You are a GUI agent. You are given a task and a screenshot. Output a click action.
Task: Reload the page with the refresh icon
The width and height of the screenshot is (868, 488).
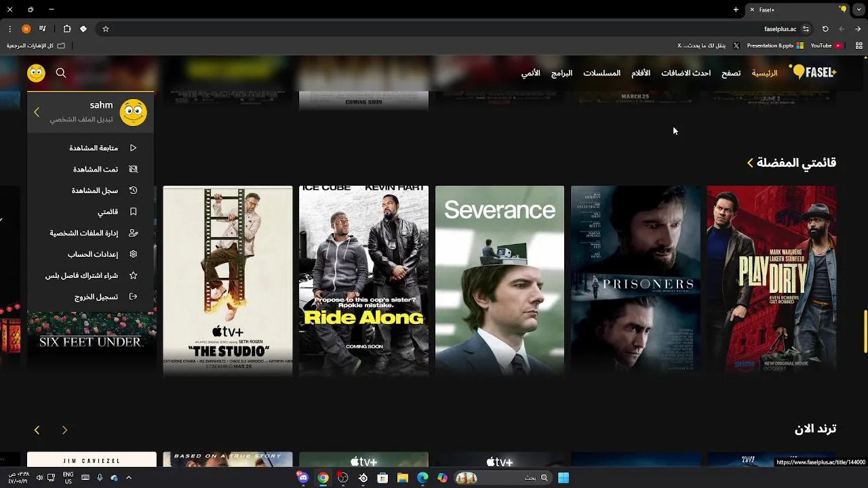(825, 29)
